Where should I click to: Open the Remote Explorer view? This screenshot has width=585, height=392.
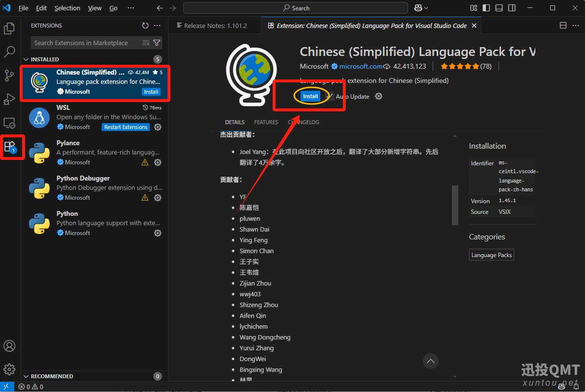coord(9,123)
